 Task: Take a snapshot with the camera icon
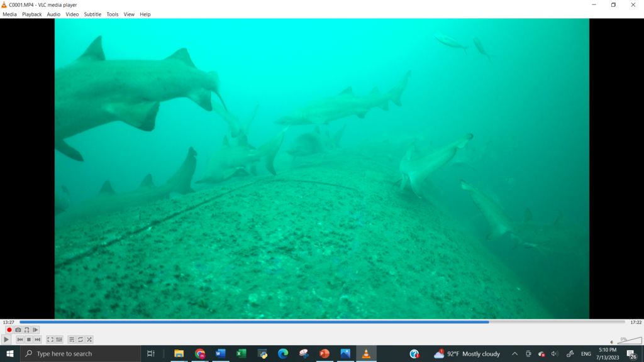18,330
